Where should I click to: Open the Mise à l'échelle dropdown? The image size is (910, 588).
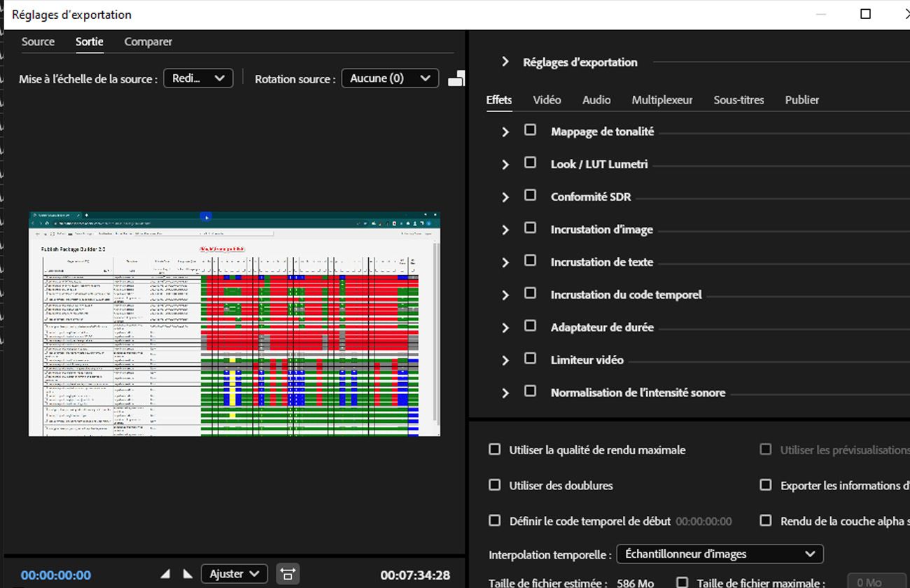pyautogui.click(x=198, y=78)
